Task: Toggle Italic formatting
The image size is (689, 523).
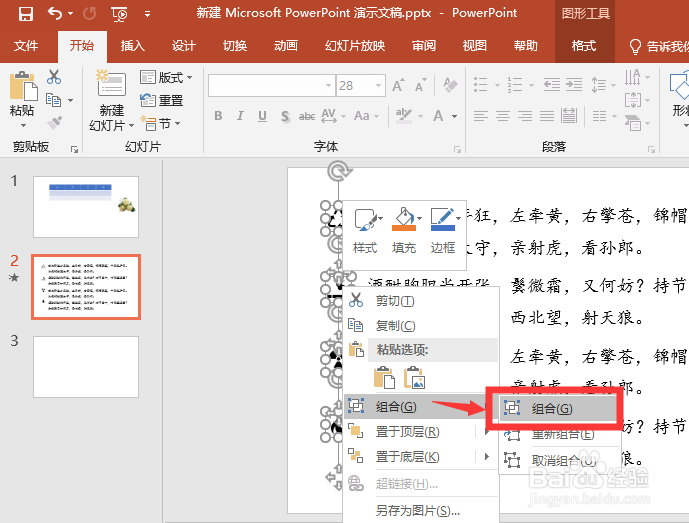Action: click(240, 116)
